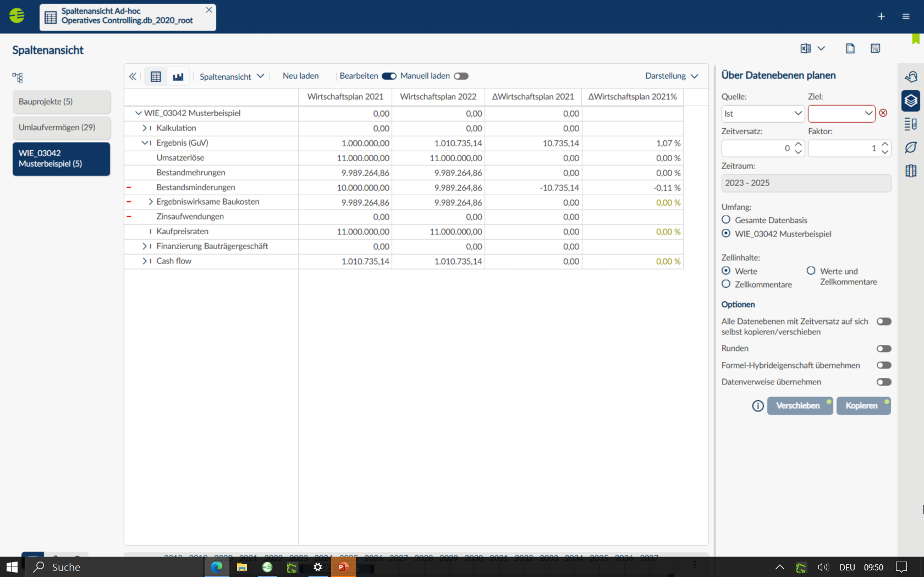Select the Gesamte Datenbasis radio button

726,219
